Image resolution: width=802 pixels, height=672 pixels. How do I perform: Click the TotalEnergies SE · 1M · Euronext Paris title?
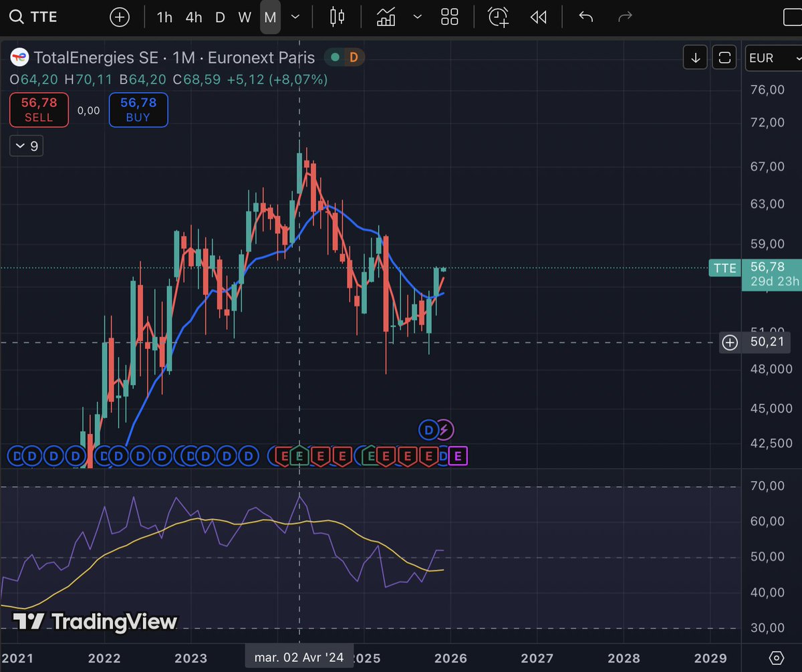174,58
